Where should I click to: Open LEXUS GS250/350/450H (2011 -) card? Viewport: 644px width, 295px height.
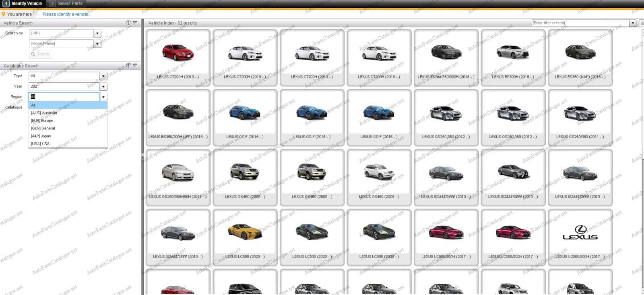178,177
